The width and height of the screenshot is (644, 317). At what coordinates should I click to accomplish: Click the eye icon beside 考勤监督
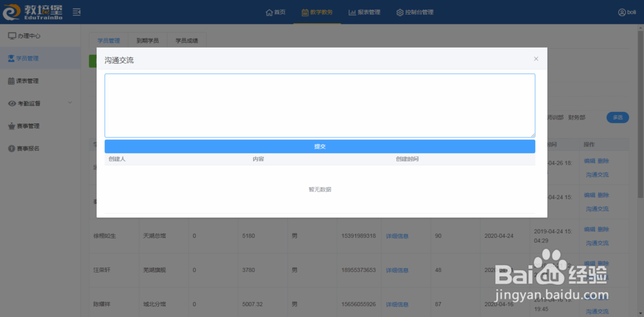(12, 104)
